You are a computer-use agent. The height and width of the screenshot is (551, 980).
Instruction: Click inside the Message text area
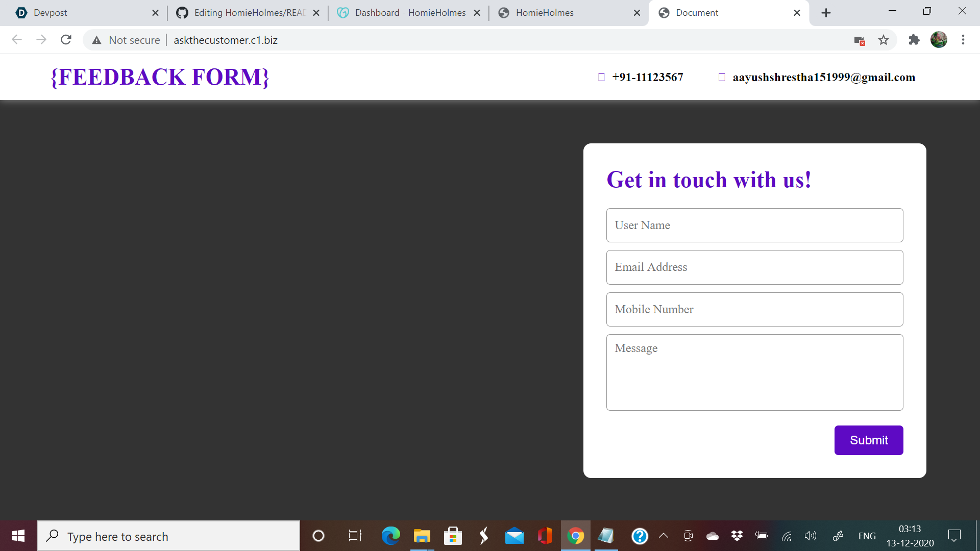pyautogui.click(x=754, y=372)
